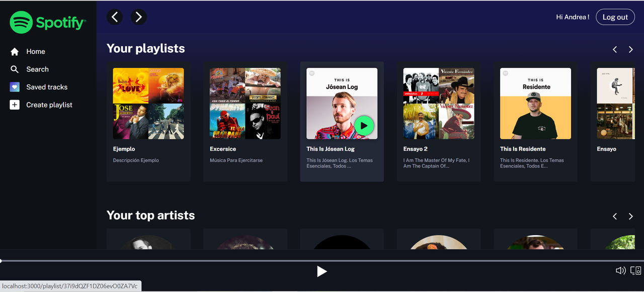Click the fifth top artist image
The width and height of the screenshot is (644, 292).
(x=535, y=242)
